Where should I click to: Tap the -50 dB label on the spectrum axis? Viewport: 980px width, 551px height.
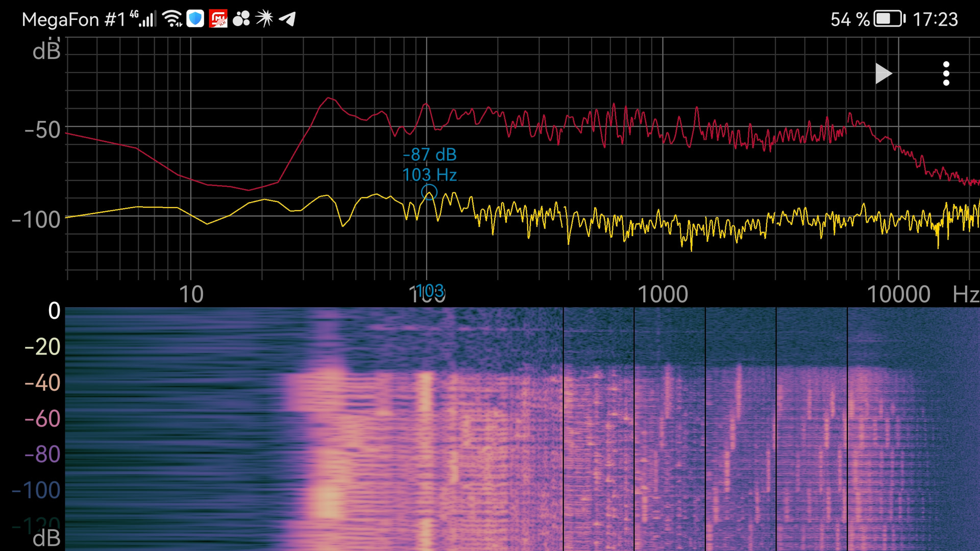coord(42,130)
